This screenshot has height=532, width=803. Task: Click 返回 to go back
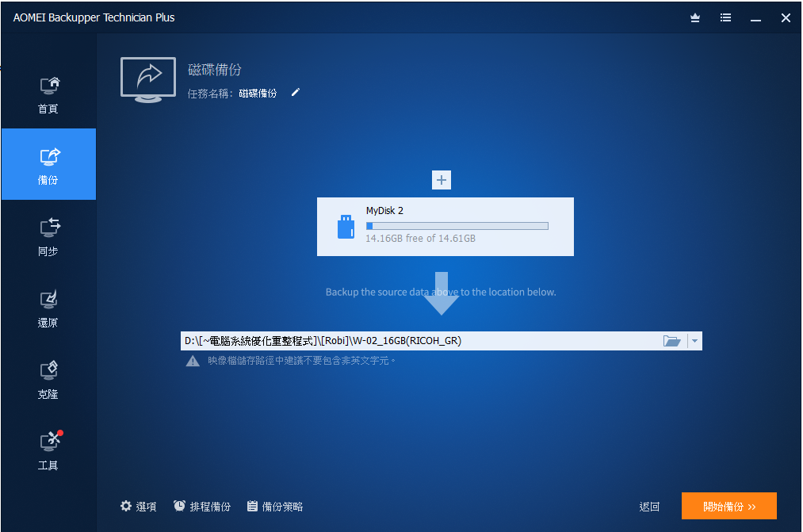(649, 507)
